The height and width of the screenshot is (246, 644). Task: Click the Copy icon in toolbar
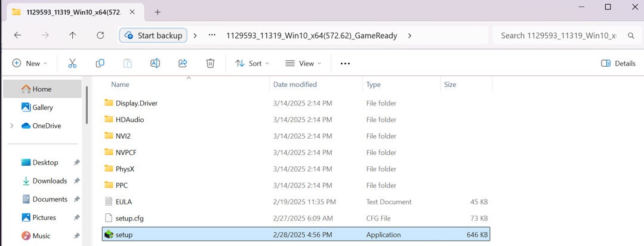(100, 63)
